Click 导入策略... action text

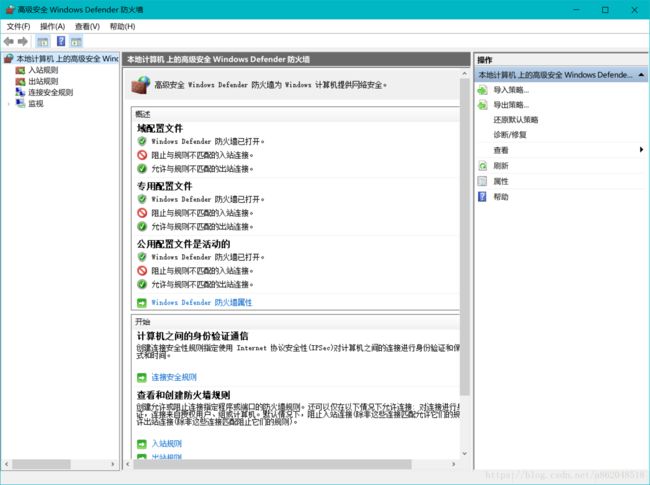coord(511,90)
